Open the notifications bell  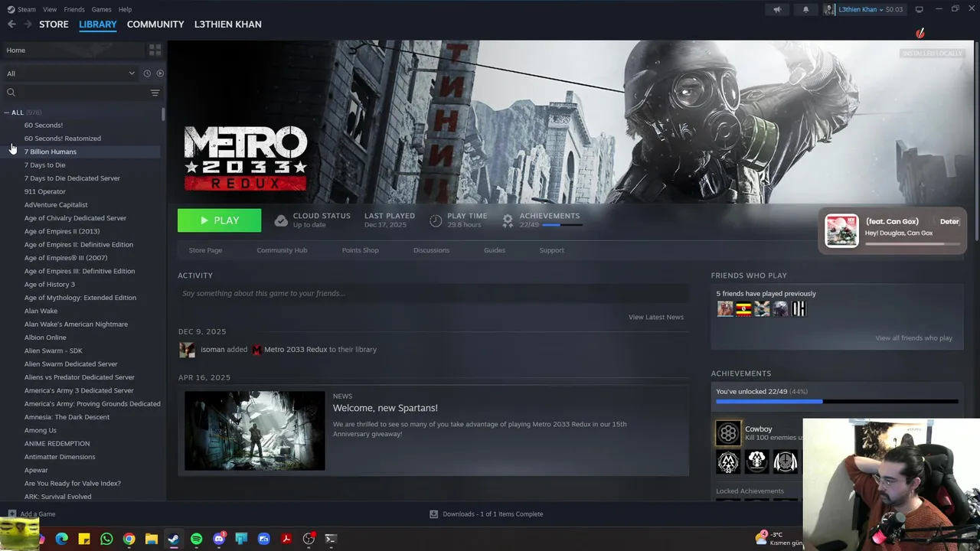(805, 9)
